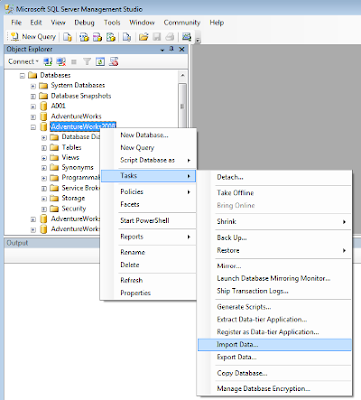Click the Activity Monitor toolbar icon
361x400 pixels.
186,37
